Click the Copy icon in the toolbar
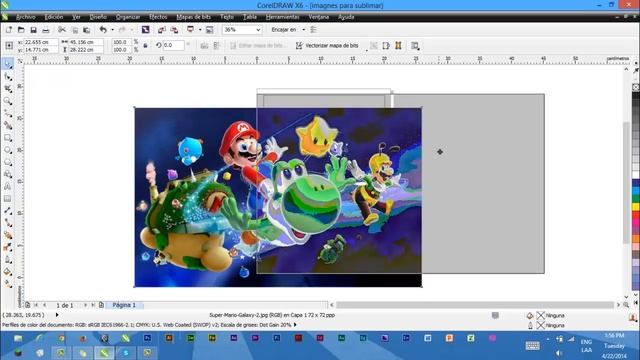 (x=75, y=30)
